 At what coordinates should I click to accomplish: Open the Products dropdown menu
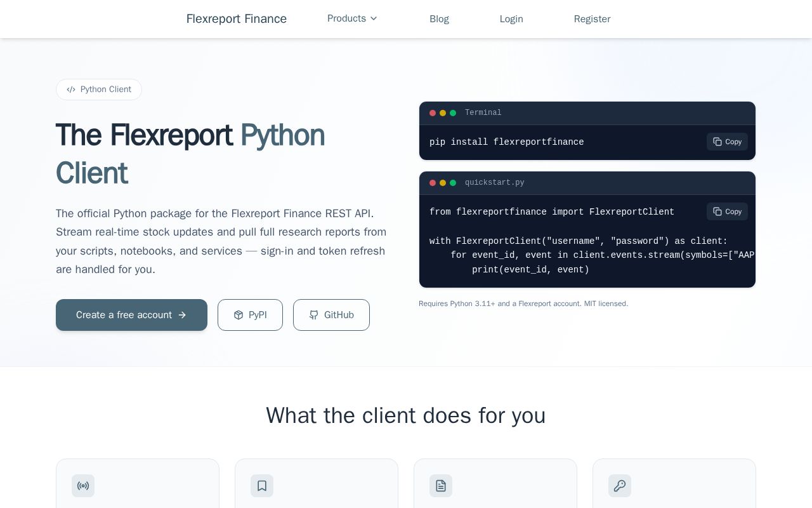[x=352, y=18]
